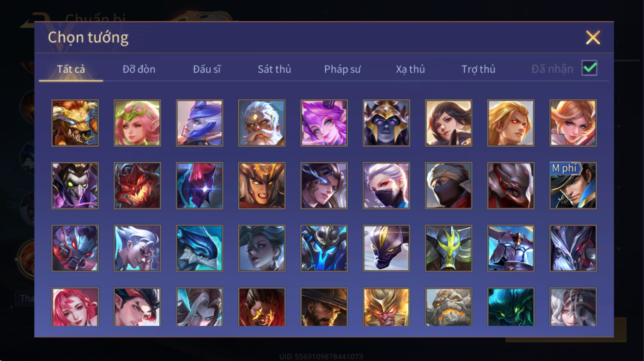Select the stone golem hero portrait

tap(448, 307)
